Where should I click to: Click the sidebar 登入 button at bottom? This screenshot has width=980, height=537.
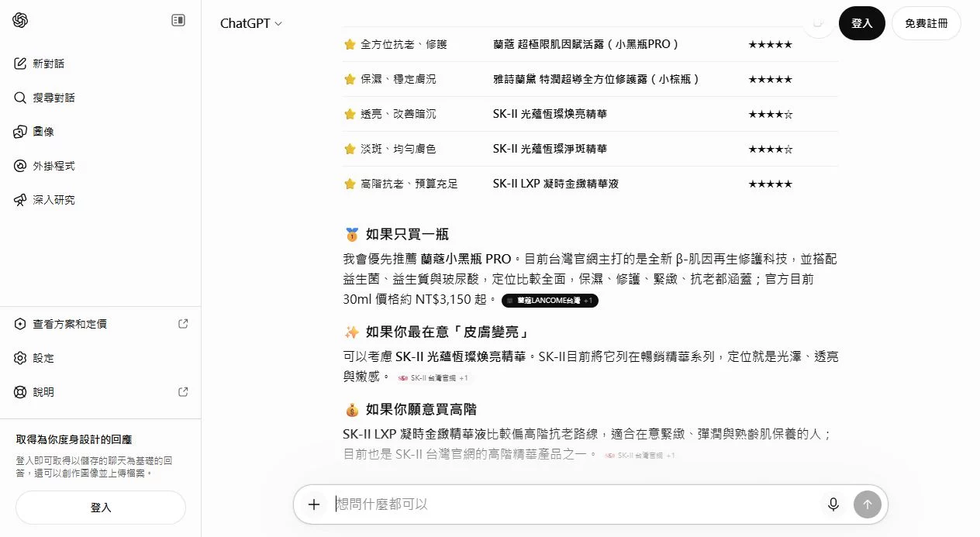(x=101, y=508)
